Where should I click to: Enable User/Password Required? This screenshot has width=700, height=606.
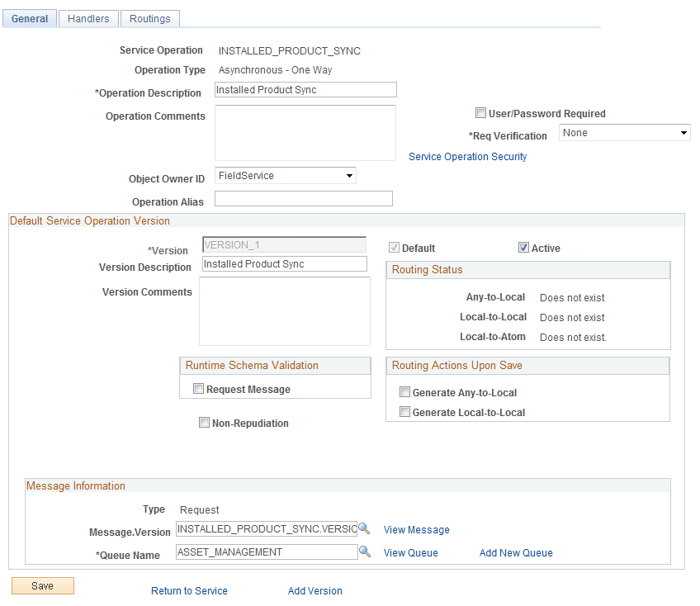481,112
